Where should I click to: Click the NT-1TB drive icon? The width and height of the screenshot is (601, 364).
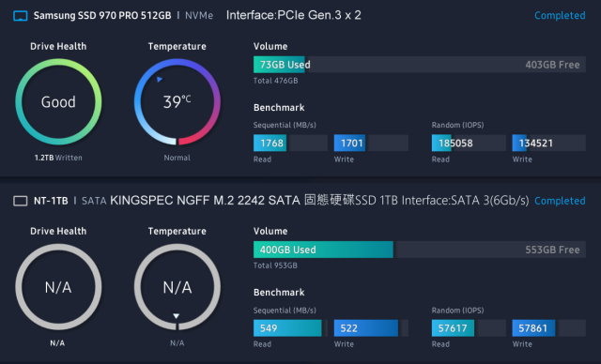pyautogui.click(x=21, y=201)
